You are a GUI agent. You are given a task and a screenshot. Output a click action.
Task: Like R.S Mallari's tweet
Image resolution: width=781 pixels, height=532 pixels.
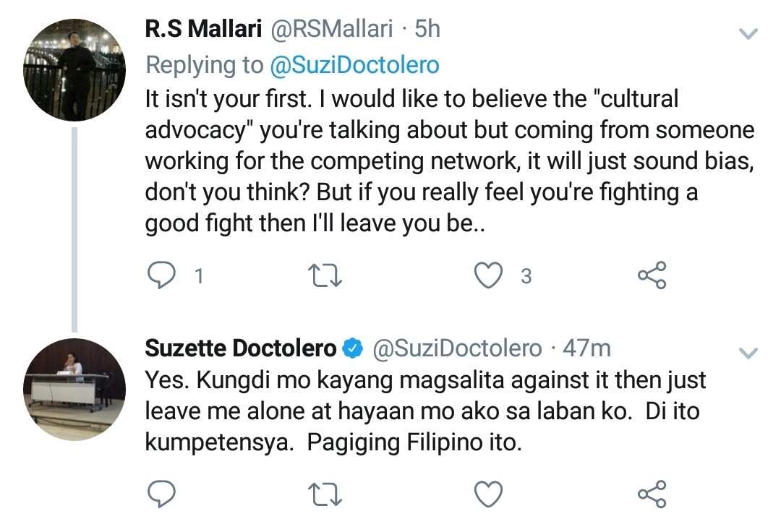(488, 275)
